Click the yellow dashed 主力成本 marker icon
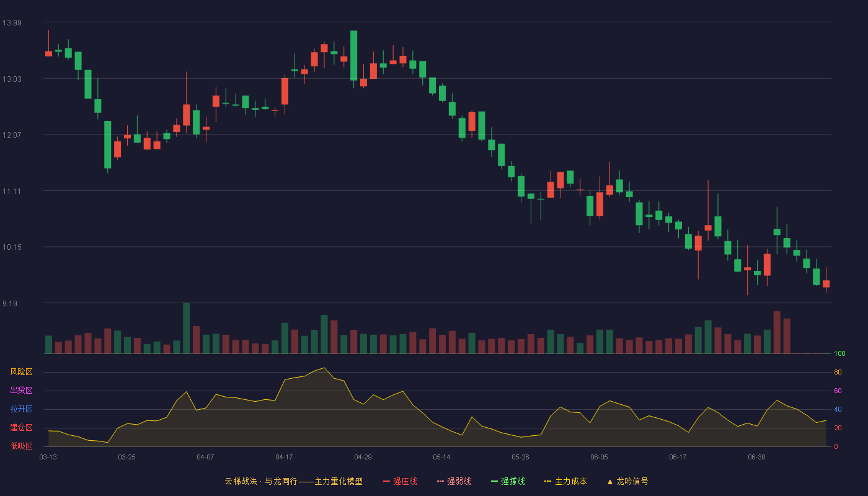Image resolution: width=868 pixels, height=496 pixels. click(547, 481)
